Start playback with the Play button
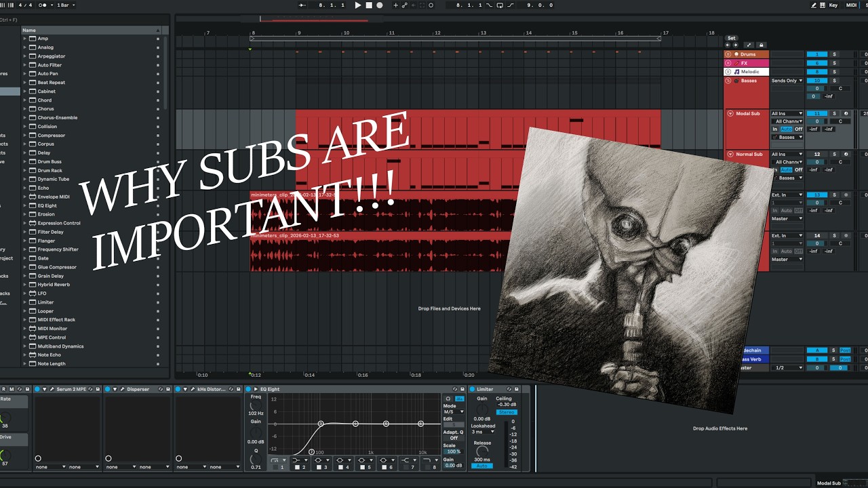868x488 pixels. (358, 5)
